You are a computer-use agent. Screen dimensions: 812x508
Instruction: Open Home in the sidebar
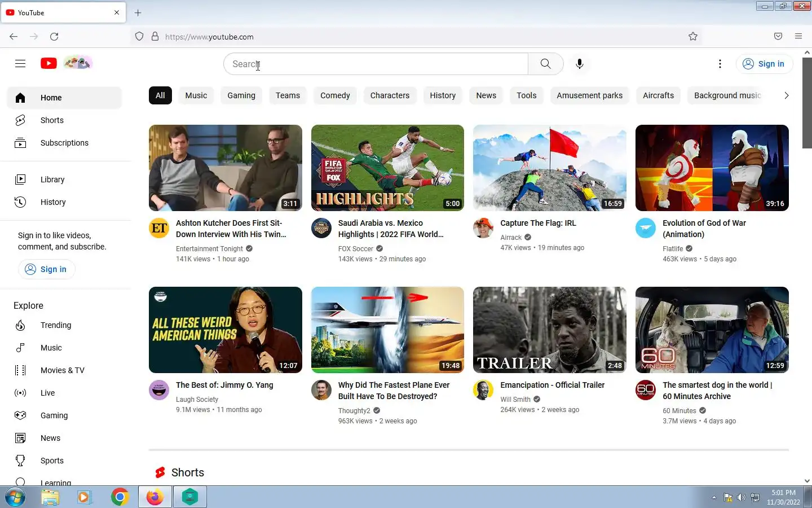[64, 98]
